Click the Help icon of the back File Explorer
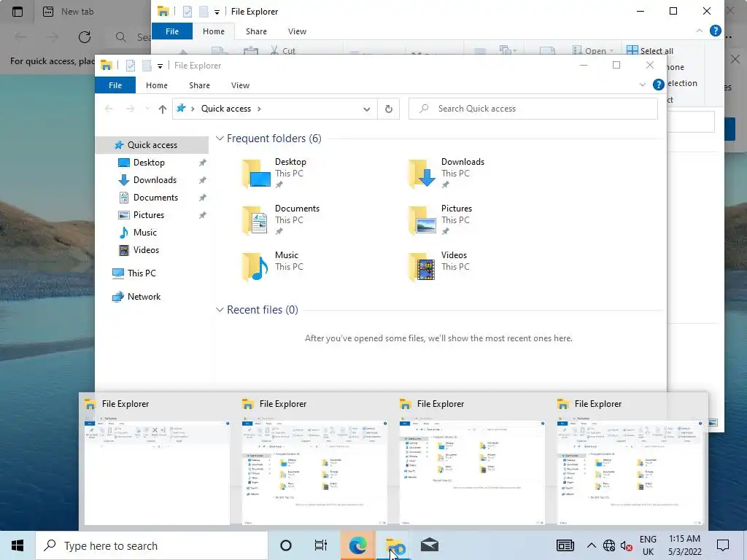The height and width of the screenshot is (560, 747). [x=715, y=31]
